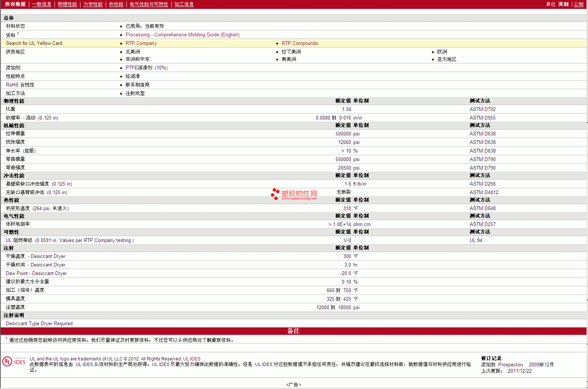Click the UL IDES logo in footer
Image resolution: width=588 pixels, height=389 pixels.
(14, 362)
